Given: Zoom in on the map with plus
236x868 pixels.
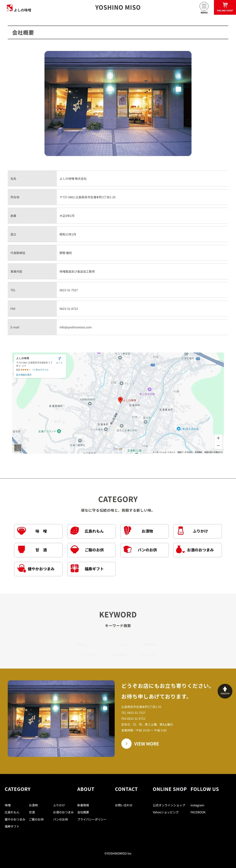Looking at the screenshot, I should pyautogui.click(x=218, y=438).
